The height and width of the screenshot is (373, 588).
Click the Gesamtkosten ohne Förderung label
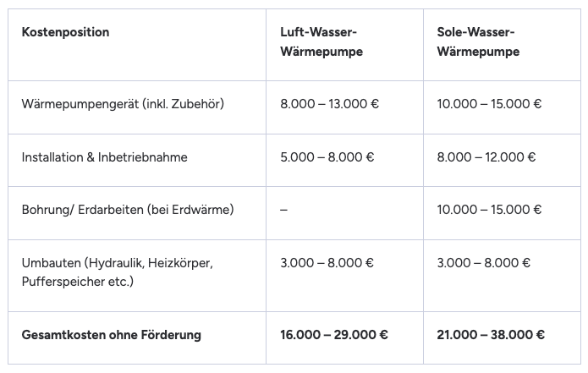(111, 334)
